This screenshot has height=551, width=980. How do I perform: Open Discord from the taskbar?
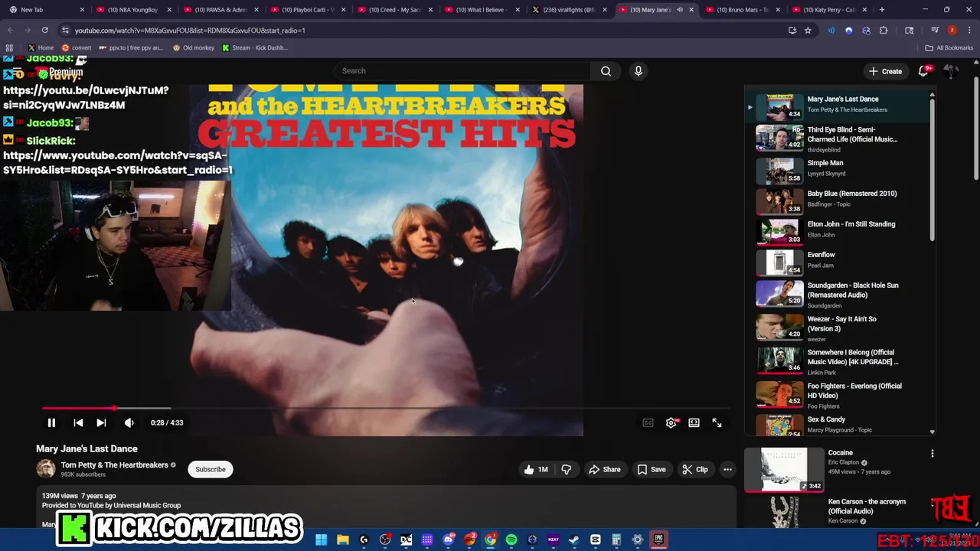(448, 540)
